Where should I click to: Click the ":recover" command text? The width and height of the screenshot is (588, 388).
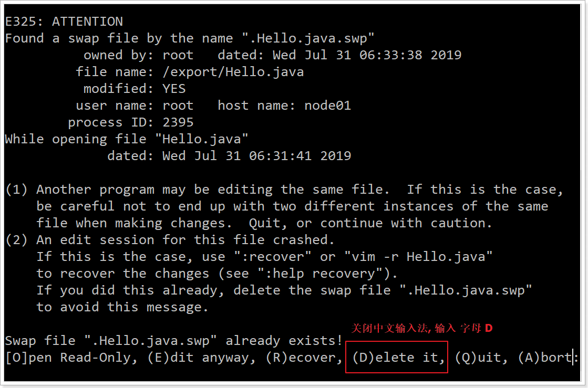pos(272,257)
